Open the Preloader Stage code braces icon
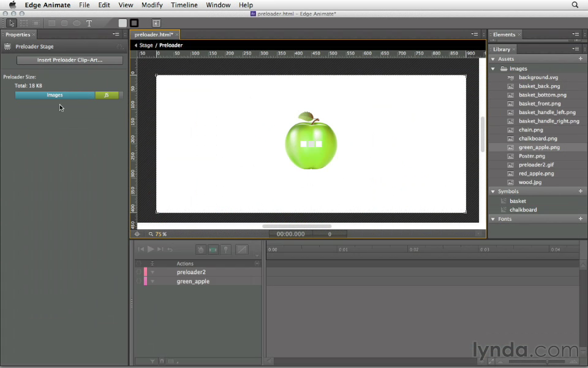Image resolution: width=588 pixels, height=368 pixels. pos(119,47)
